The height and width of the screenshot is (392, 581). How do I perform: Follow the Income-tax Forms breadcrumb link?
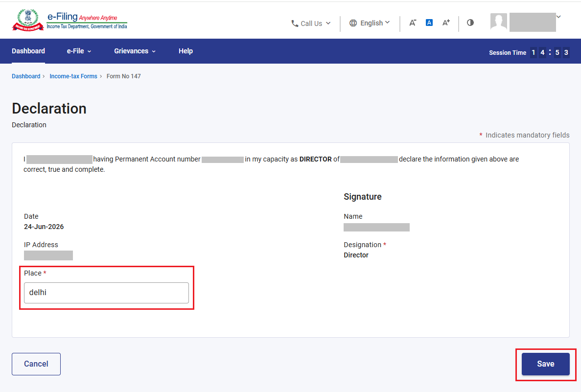73,76
